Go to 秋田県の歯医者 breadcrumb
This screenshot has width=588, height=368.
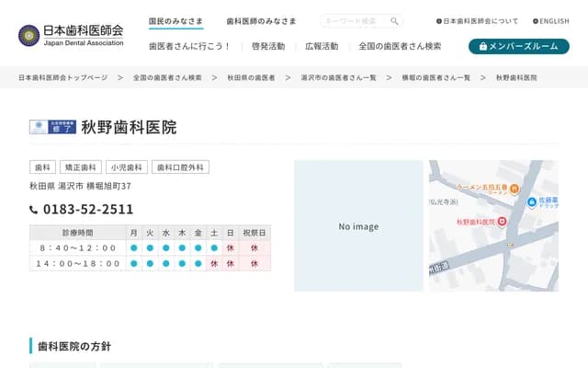click(x=250, y=78)
